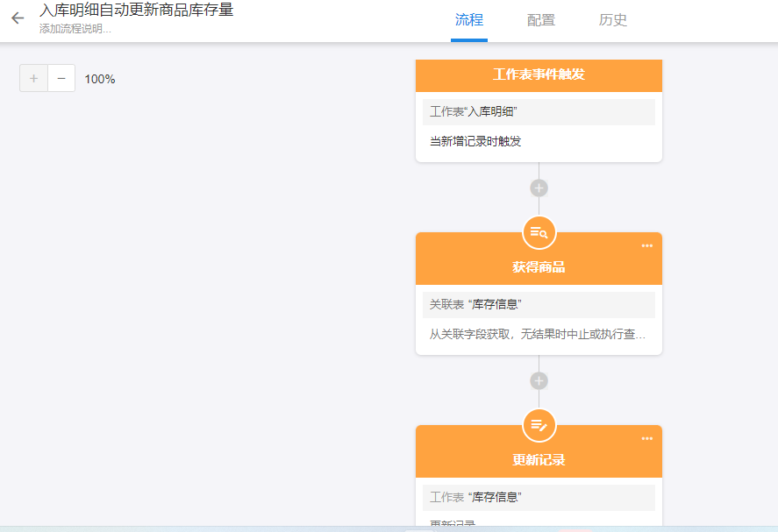Click the back arrow to exit workflow

(18, 18)
